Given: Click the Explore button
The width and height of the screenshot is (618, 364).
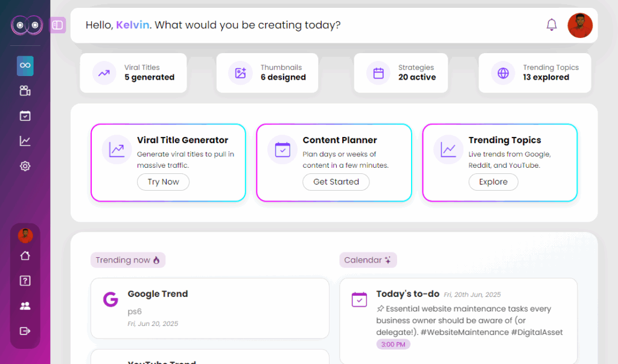Looking at the screenshot, I should pyautogui.click(x=493, y=182).
